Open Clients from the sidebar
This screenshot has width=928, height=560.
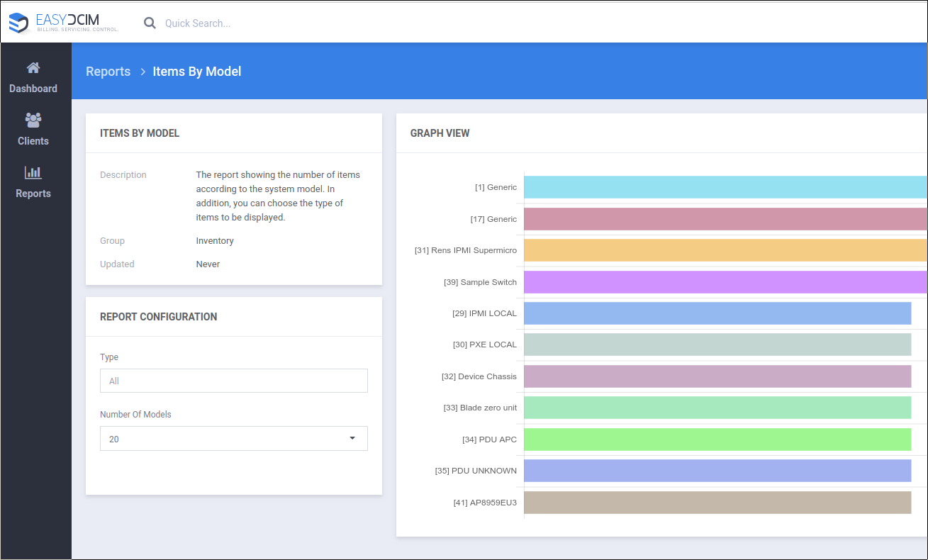(x=33, y=130)
